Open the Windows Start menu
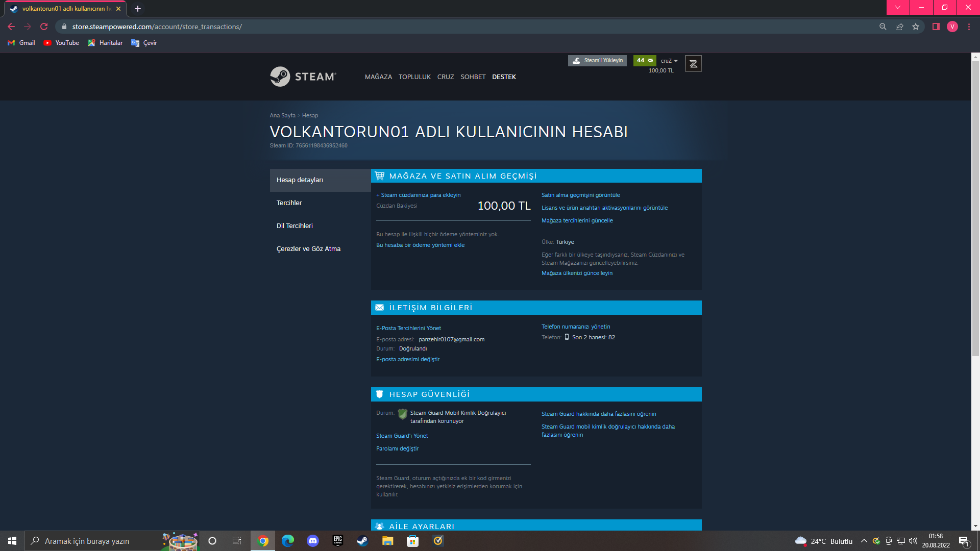This screenshot has width=980, height=551. pyautogui.click(x=12, y=541)
